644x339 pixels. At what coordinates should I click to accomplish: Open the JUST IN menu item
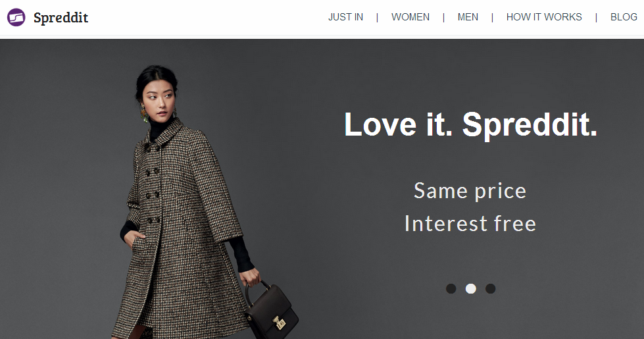pos(345,17)
